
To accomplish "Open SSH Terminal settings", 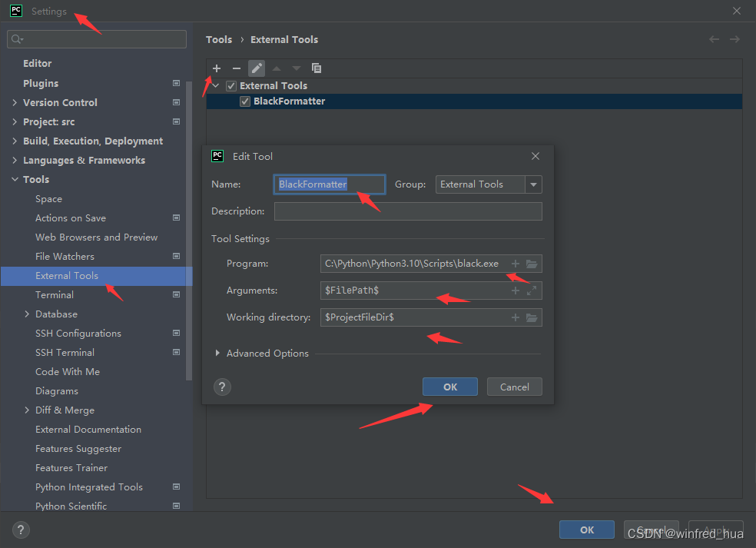I will [65, 353].
